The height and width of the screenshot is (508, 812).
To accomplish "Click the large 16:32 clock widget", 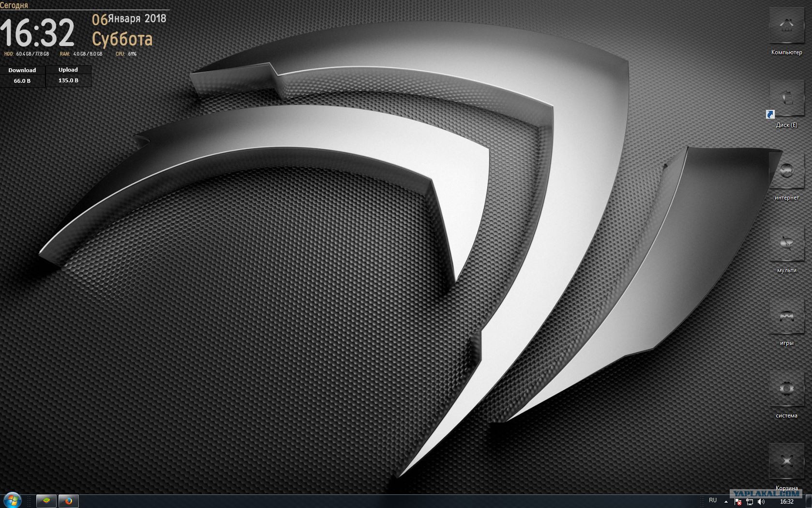I will pyautogui.click(x=37, y=33).
